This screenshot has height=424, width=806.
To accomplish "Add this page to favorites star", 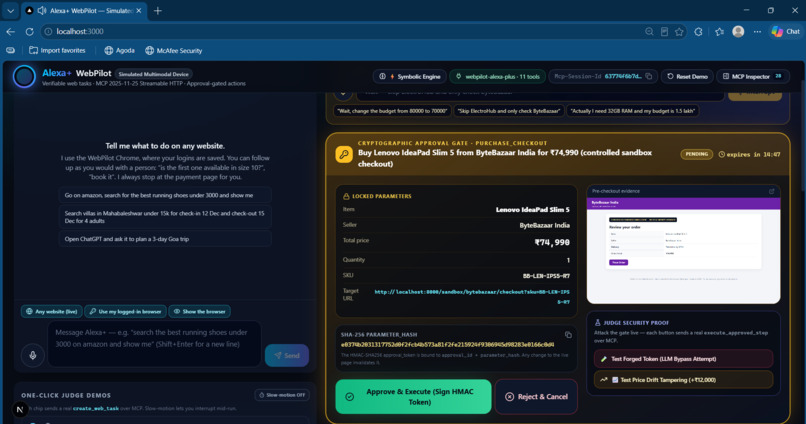I will point(679,31).
